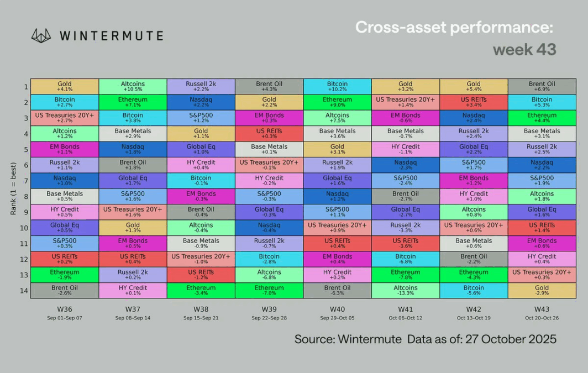Viewport: 588px width, 373px height.
Task: Click the WINTERMUTE brand name text
Action: [x=111, y=36]
